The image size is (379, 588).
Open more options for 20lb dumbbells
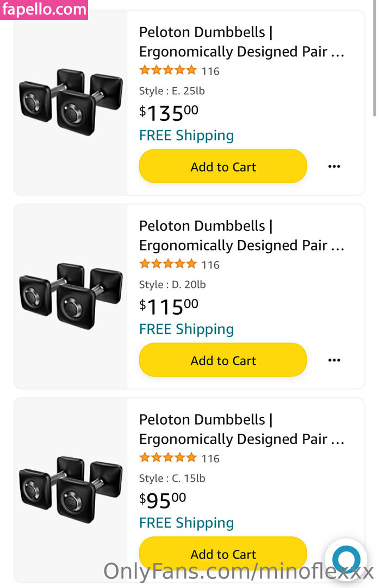tap(334, 360)
